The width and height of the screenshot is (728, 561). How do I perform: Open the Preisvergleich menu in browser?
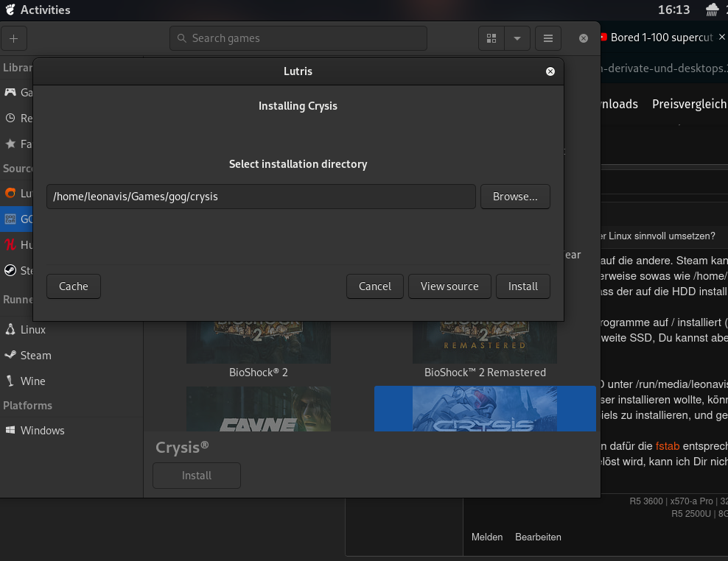pyautogui.click(x=689, y=104)
